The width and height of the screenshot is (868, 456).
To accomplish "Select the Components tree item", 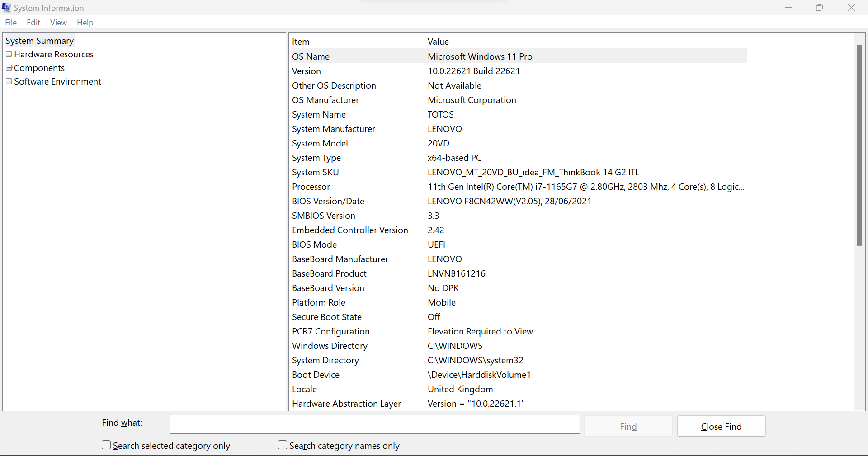I will (x=39, y=68).
